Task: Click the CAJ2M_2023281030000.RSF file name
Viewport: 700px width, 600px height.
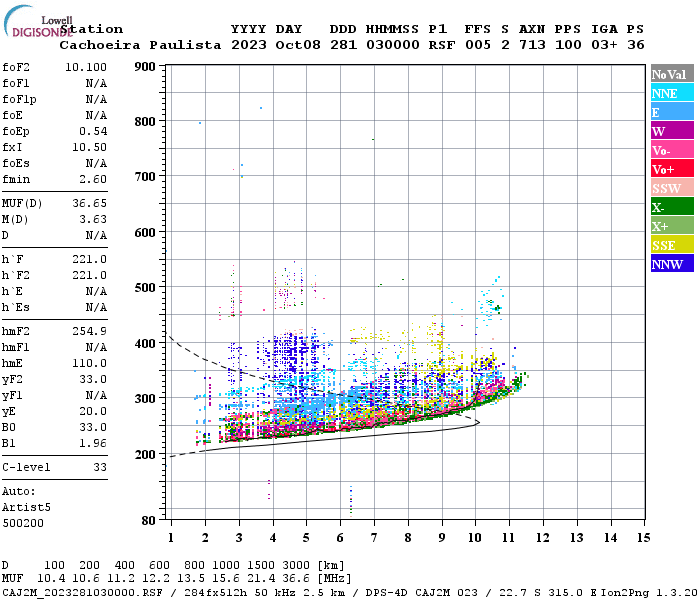Action: [x=83, y=593]
